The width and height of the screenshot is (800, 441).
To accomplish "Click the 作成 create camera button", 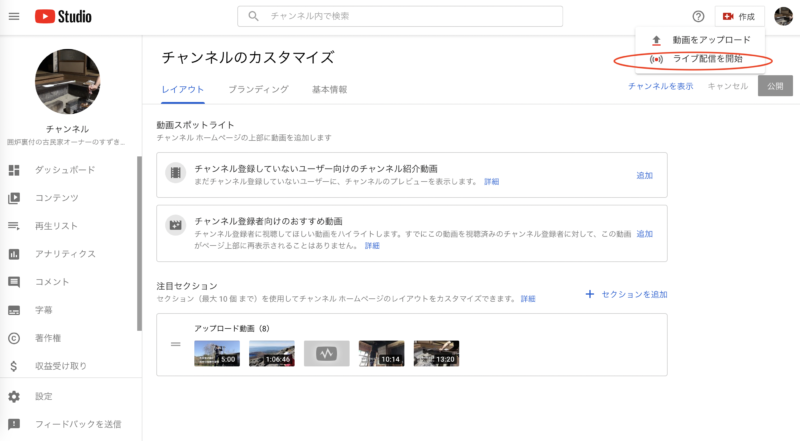I will coord(739,16).
